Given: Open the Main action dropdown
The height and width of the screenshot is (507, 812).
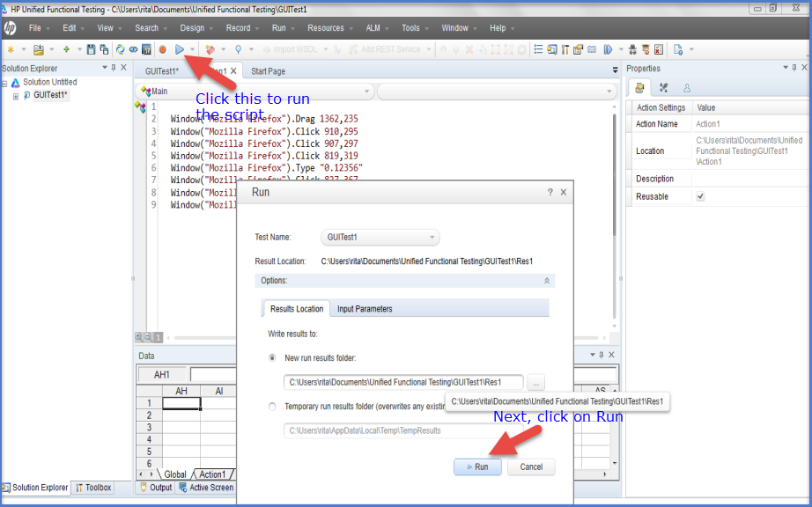Looking at the screenshot, I should point(254,92).
